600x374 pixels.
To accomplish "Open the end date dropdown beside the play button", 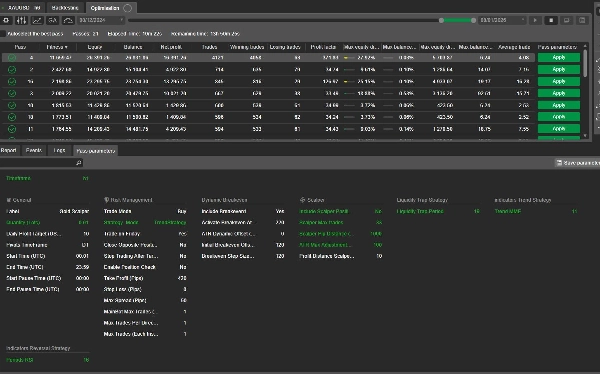I will pos(503,20).
